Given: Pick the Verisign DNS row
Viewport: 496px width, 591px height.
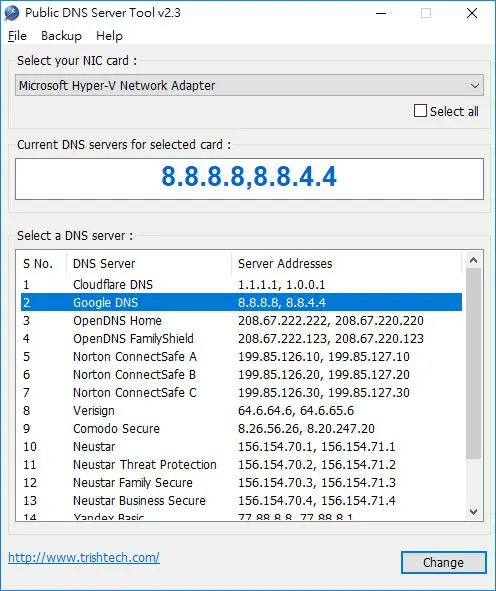Looking at the screenshot, I should 241,410.
